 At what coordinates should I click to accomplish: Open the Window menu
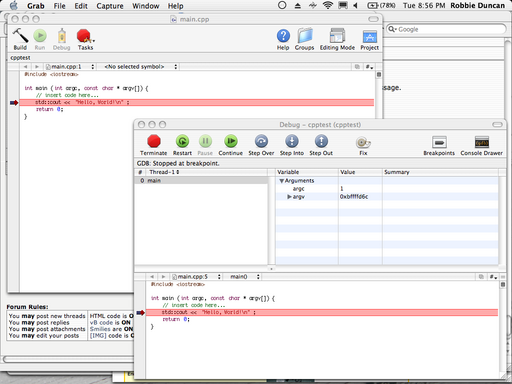pos(146,6)
